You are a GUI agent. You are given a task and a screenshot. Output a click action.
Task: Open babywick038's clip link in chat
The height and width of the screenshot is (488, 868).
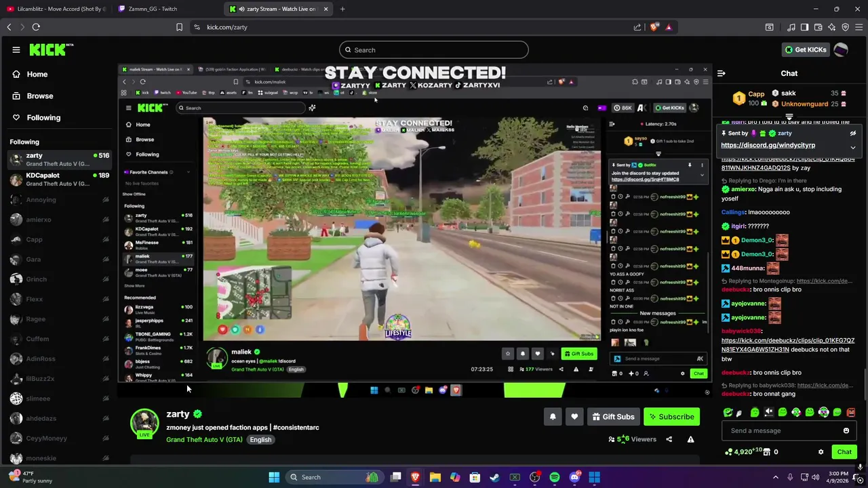tap(788, 345)
